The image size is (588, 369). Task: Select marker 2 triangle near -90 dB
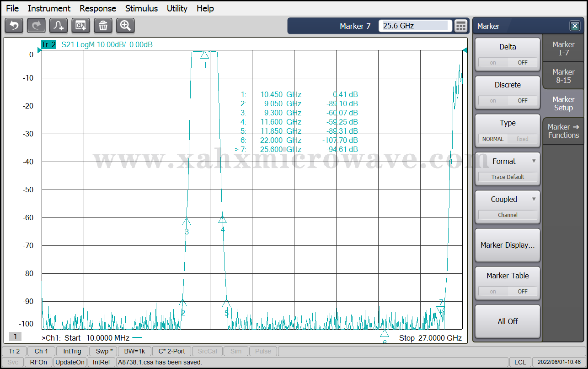pos(182,303)
